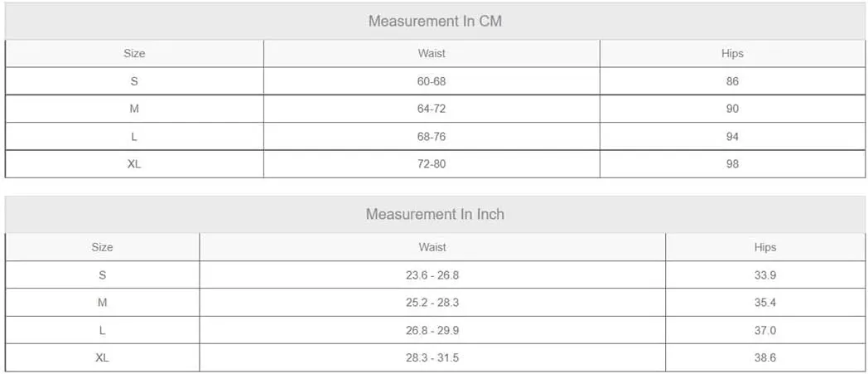Click hips value 94 for size L

pos(732,137)
